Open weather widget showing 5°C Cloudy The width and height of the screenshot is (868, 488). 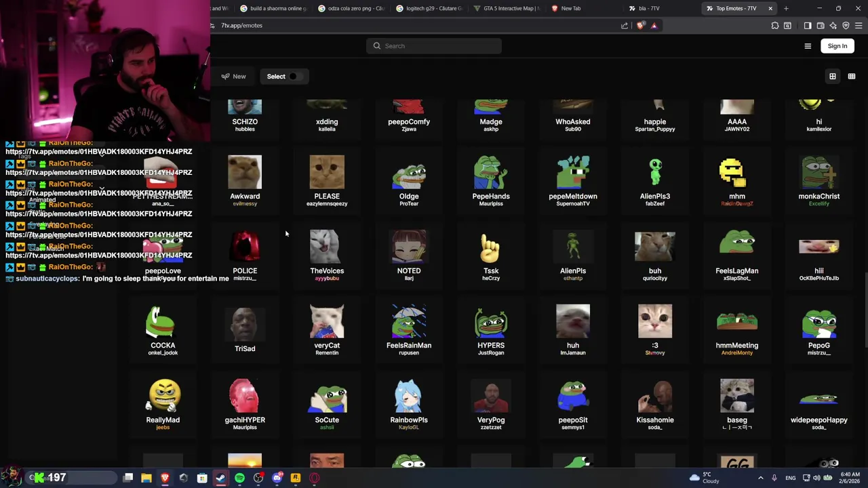pyautogui.click(x=703, y=478)
